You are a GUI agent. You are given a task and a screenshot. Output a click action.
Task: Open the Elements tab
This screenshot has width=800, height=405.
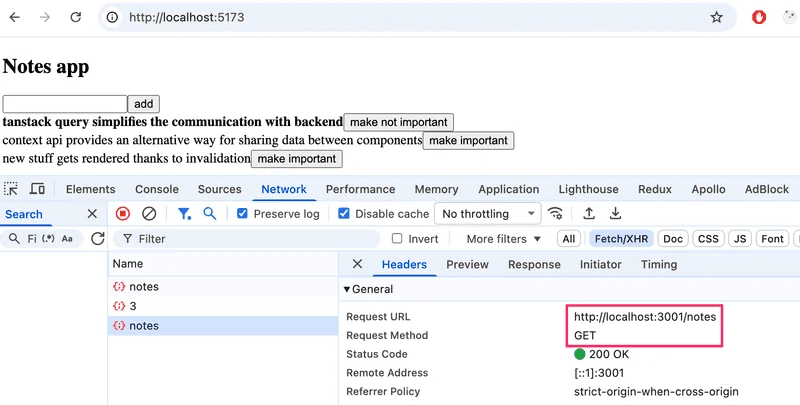pos(90,189)
